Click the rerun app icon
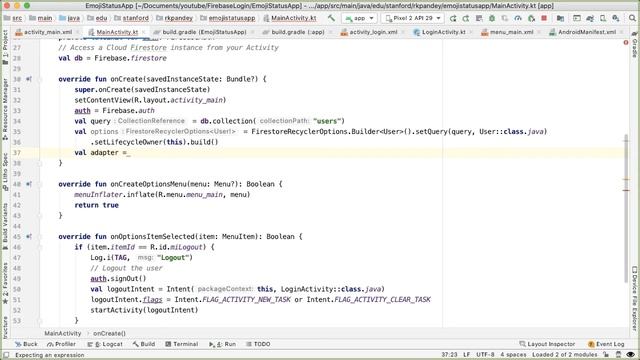This screenshot has width=640, height=360. coord(453,18)
